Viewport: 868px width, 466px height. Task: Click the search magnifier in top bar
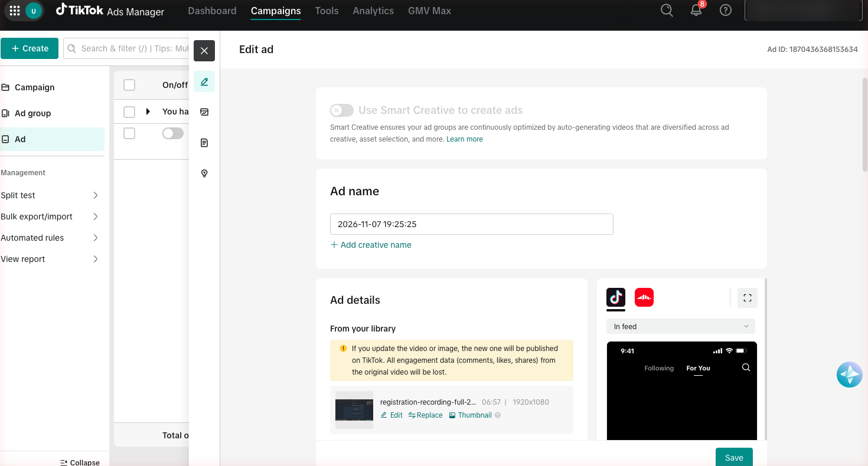667,11
